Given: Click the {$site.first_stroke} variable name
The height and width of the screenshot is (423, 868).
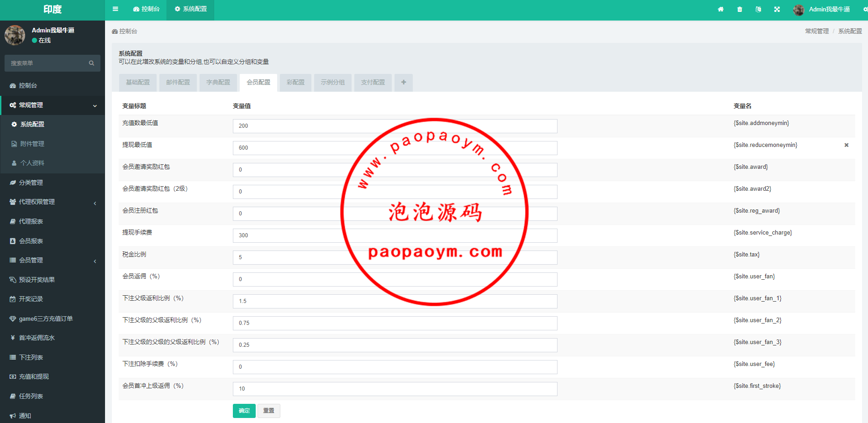Looking at the screenshot, I should click(757, 386).
